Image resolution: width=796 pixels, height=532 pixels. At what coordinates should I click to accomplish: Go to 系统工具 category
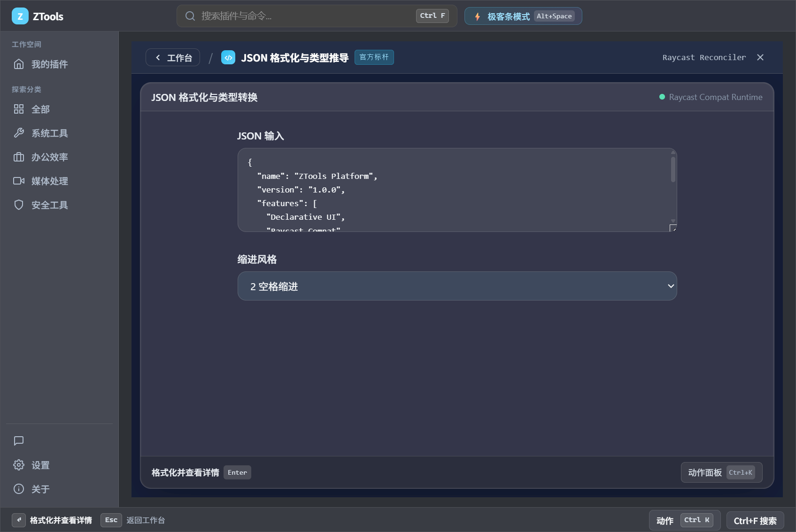(x=59, y=133)
